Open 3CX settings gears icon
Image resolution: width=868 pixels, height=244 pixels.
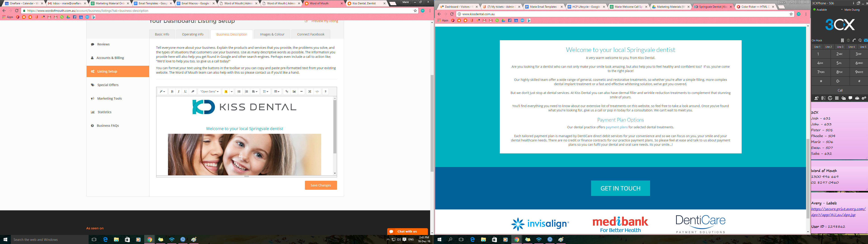pos(864,99)
